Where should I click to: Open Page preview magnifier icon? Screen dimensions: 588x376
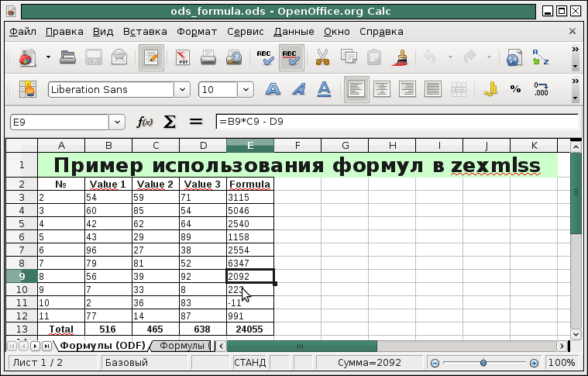tap(234, 57)
